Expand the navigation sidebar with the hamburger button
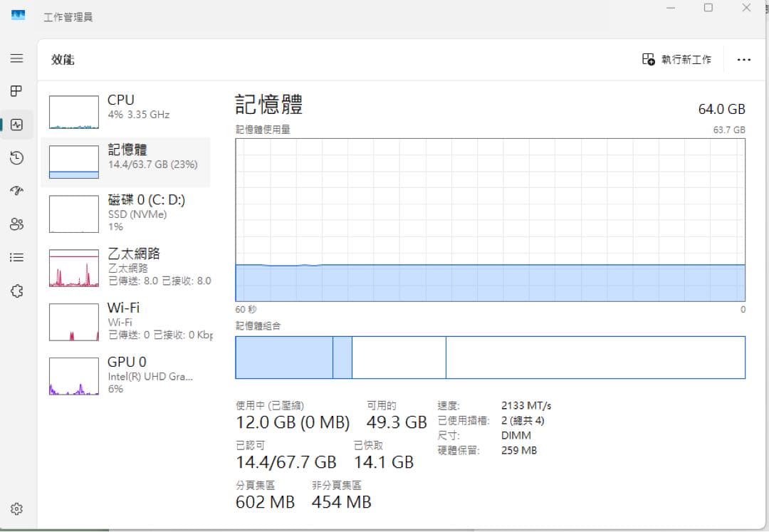Viewport: 769px width, 532px height. click(17, 58)
